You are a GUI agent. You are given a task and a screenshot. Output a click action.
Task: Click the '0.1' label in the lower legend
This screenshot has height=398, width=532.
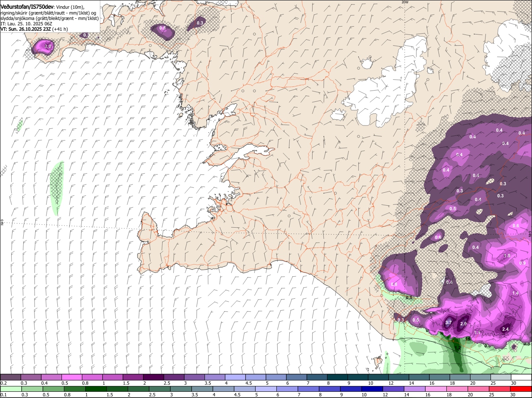[3, 395]
